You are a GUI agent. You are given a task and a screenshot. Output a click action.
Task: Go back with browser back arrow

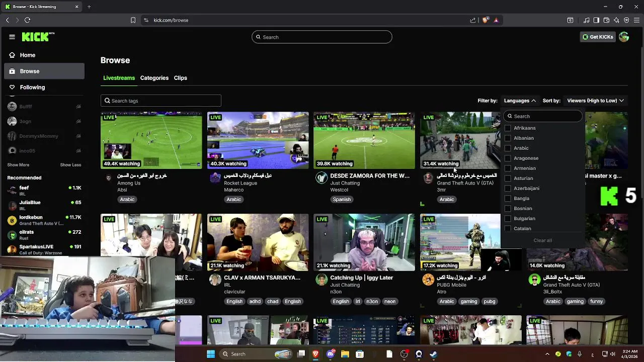(8, 20)
